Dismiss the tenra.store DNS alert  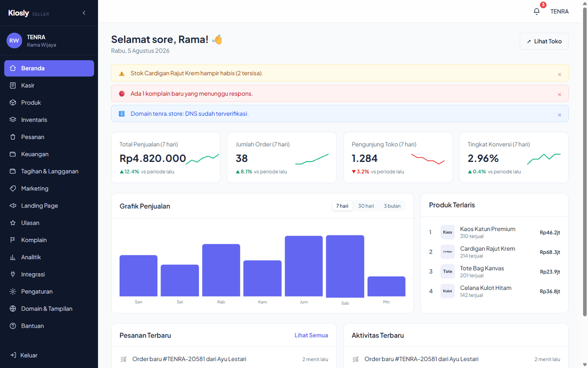560,115
